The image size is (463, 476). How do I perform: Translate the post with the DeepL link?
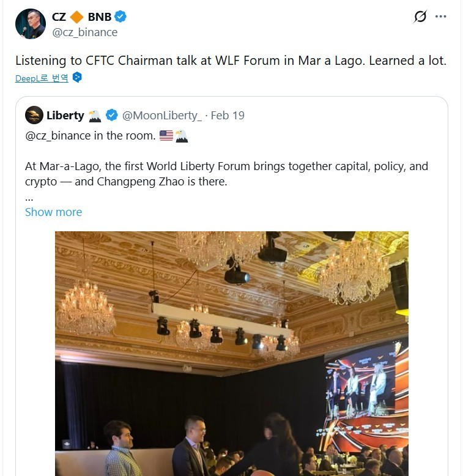[x=42, y=78]
